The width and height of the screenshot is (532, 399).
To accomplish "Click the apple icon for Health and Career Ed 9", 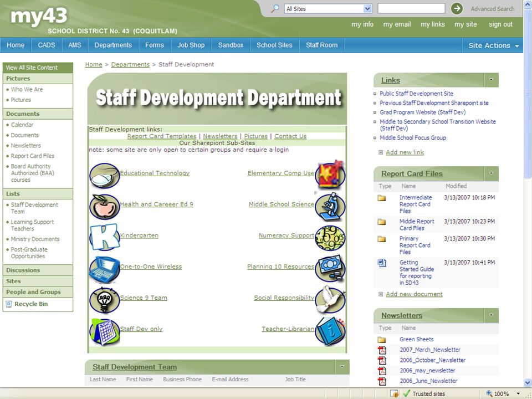I will click(105, 207).
